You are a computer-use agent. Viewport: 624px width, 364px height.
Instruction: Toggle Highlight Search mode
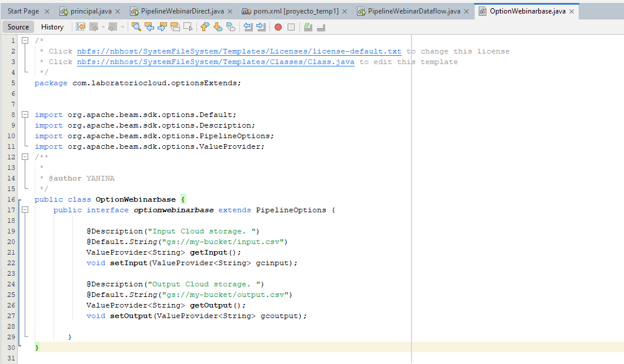(x=174, y=27)
